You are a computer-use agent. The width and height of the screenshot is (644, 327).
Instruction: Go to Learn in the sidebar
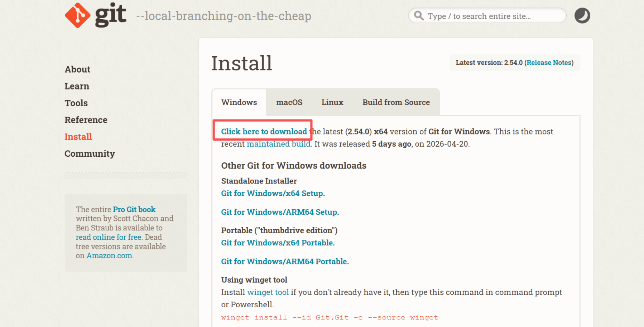(77, 86)
